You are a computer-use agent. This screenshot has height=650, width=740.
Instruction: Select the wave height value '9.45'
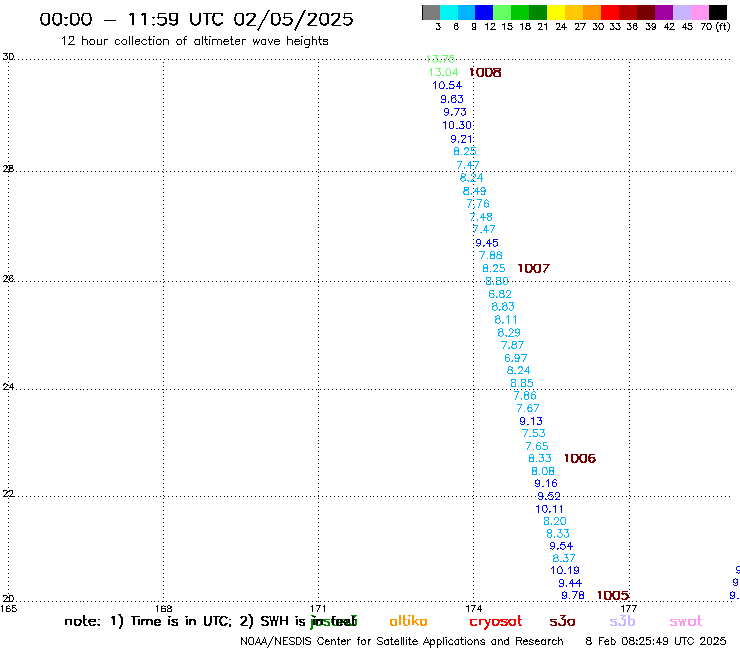click(x=487, y=243)
